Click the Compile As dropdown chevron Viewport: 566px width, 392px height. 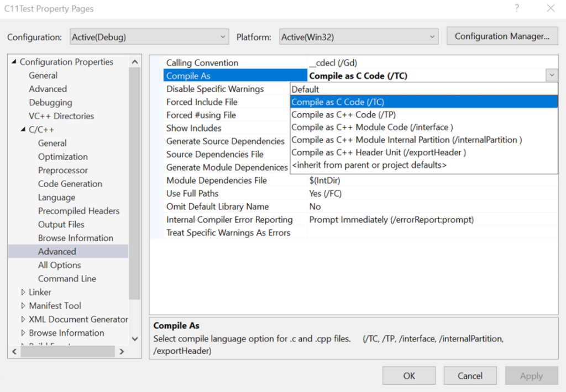(x=551, y=75)
